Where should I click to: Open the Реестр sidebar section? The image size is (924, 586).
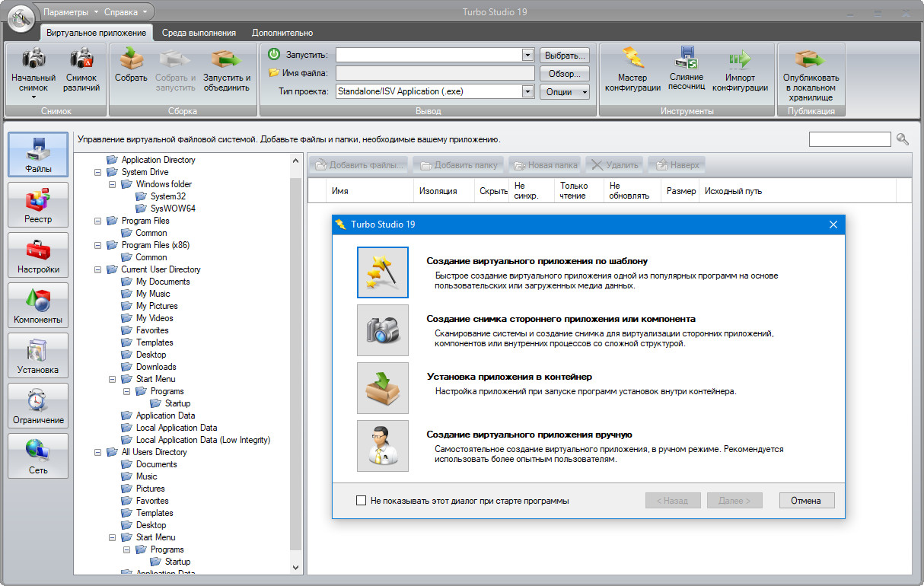coord(38,204)
